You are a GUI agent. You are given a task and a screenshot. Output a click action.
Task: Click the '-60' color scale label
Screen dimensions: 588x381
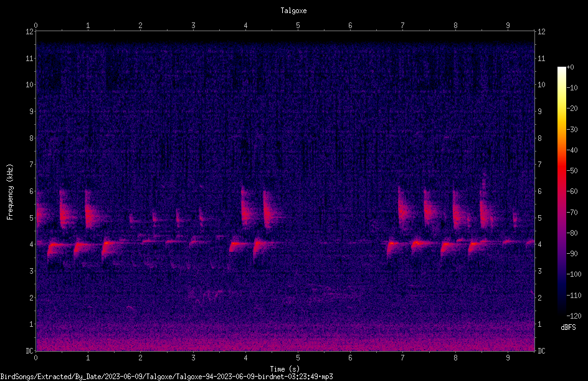[x=572, y=191]
